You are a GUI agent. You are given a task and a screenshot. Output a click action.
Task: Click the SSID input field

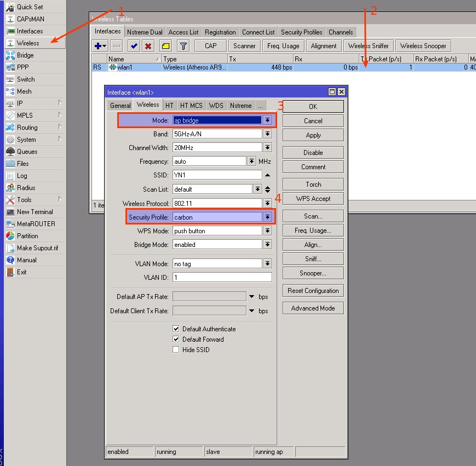pyautogui.click(x=217, y=175)
